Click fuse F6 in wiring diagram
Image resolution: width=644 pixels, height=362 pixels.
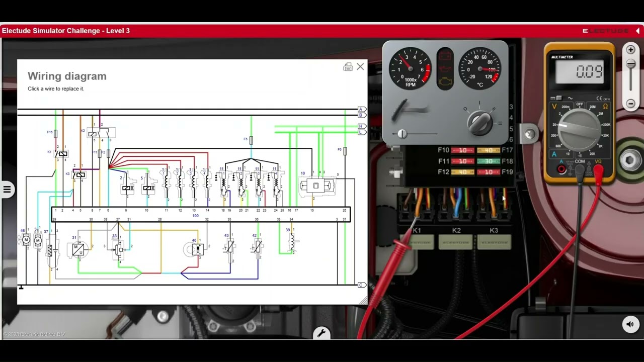coord(345,150)
